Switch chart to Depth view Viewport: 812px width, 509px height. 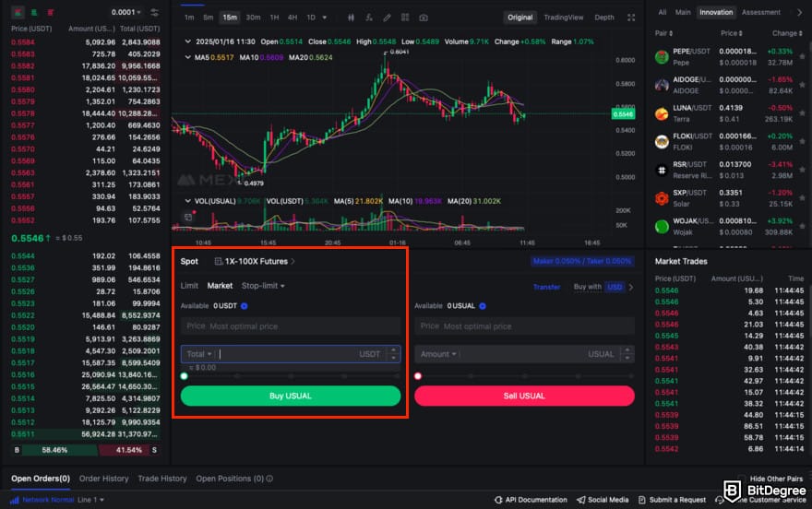(603, 18)
